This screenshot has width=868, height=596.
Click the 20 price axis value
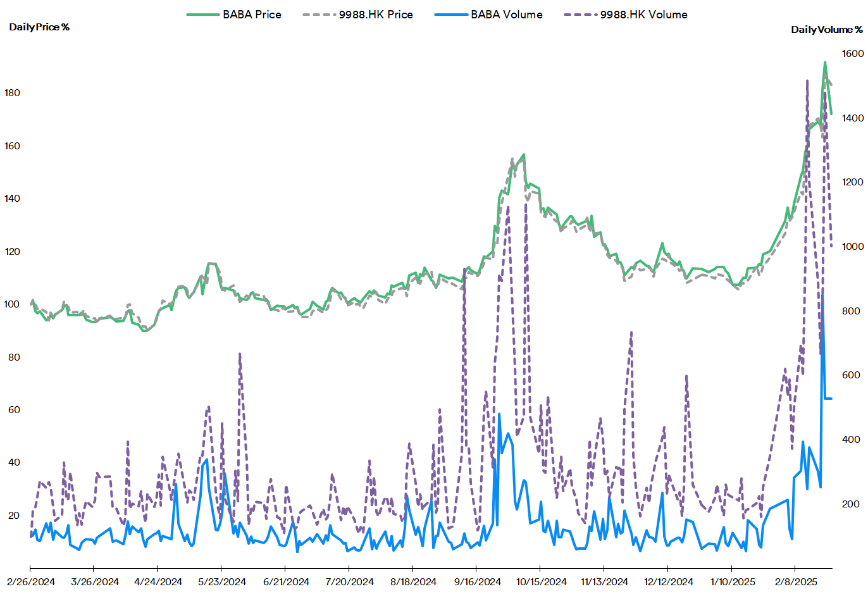[14, 516]
